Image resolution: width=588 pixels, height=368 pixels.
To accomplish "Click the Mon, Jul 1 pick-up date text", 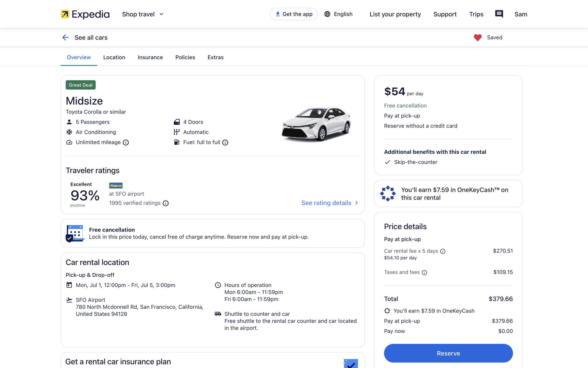I will pyautogui.click(x=126, y=285).
